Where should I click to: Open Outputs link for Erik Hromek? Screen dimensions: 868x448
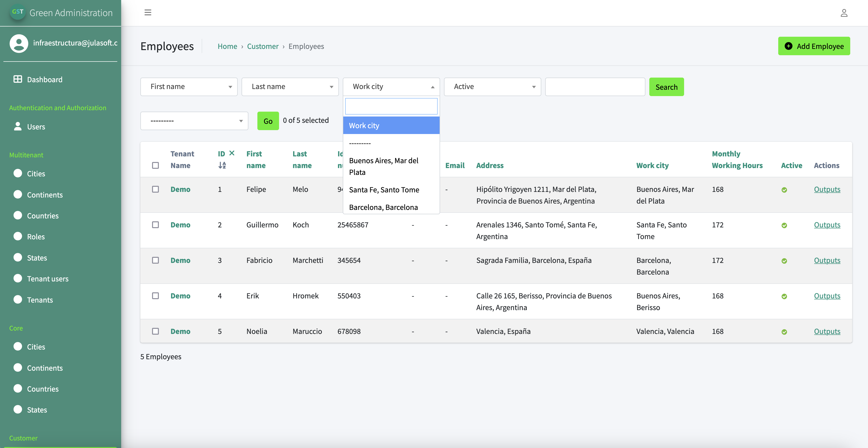coord(827,296)
